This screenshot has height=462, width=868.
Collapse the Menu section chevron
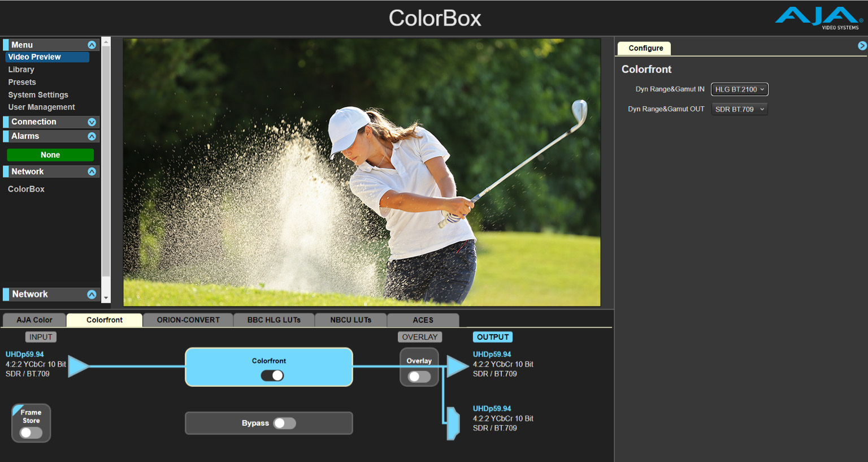click(x=92, y=45)
